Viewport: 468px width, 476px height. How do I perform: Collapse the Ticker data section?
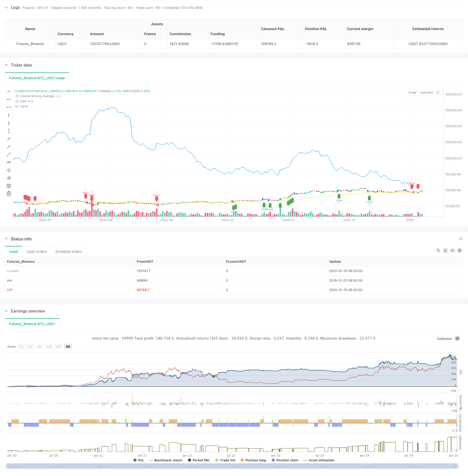point(6,65)
